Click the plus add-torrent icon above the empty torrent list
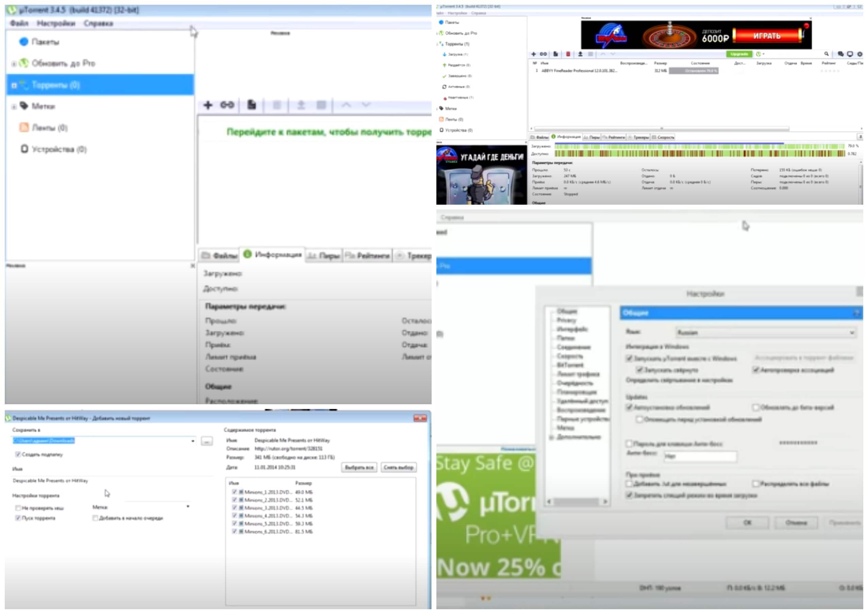 coord(208,105)
